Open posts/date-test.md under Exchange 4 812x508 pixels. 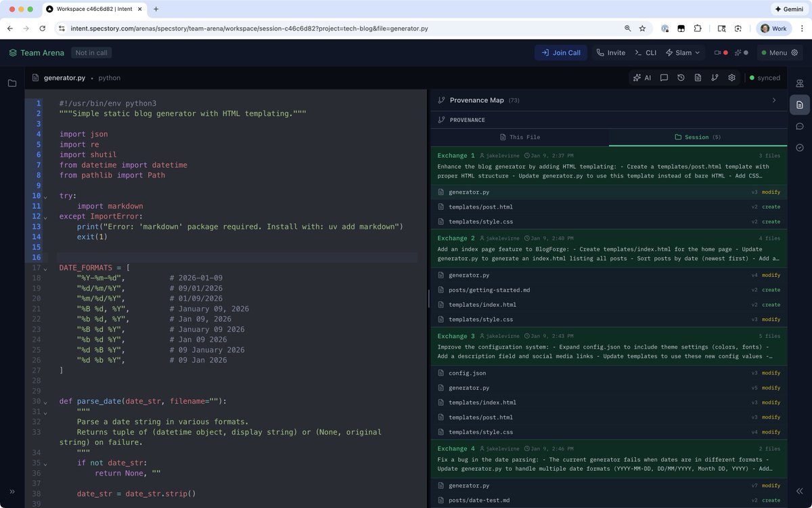tap(609, 501)
